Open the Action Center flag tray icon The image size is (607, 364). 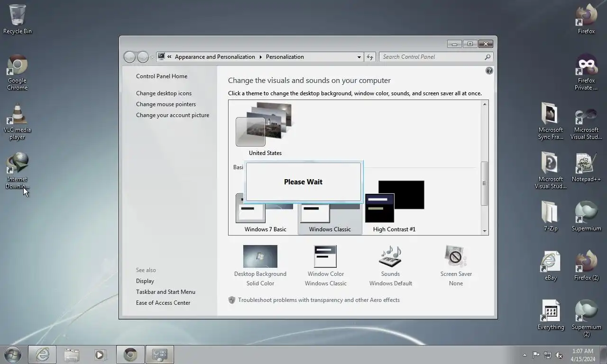536,355
